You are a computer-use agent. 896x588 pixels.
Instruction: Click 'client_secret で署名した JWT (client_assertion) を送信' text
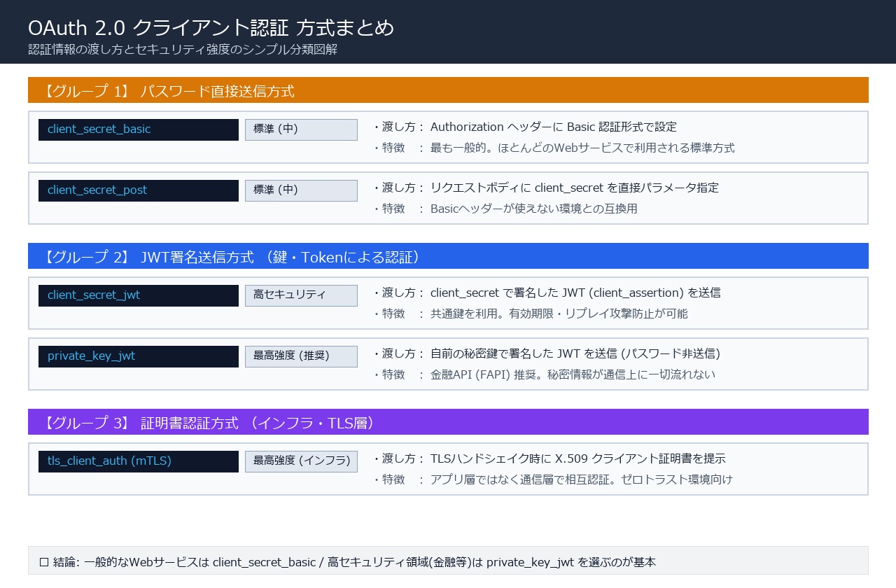tap(575, 293)
